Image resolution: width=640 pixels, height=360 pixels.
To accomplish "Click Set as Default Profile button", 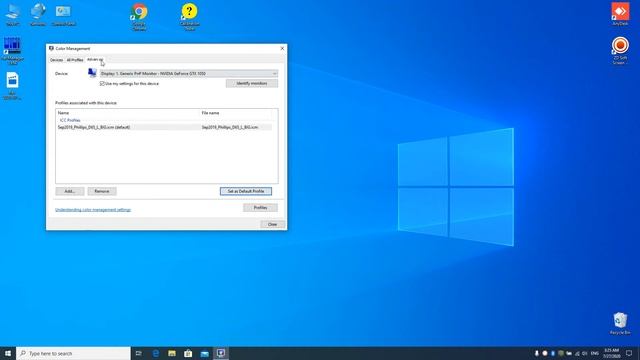I will [246, 191].
